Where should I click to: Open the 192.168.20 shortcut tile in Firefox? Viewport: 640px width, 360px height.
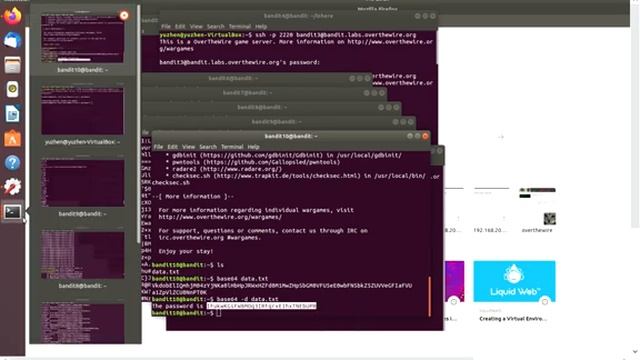pyautogui.click(x=491, y=210)
